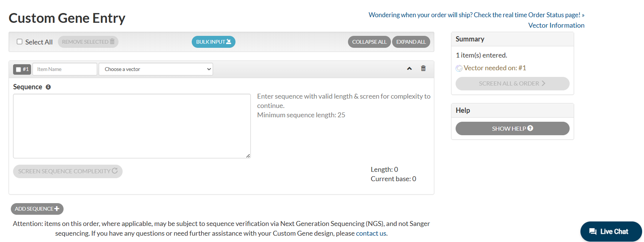Click the Item Name input field
Screen dimensions: 644x242
click(x=65, y=69)
